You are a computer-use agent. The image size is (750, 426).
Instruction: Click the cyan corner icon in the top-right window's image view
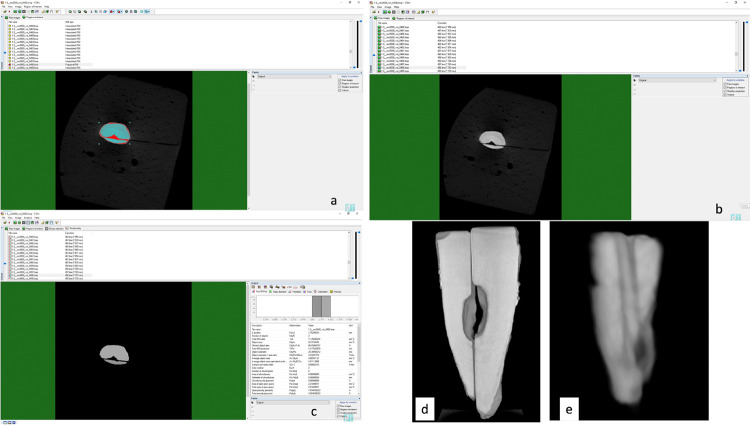[737, 215]
